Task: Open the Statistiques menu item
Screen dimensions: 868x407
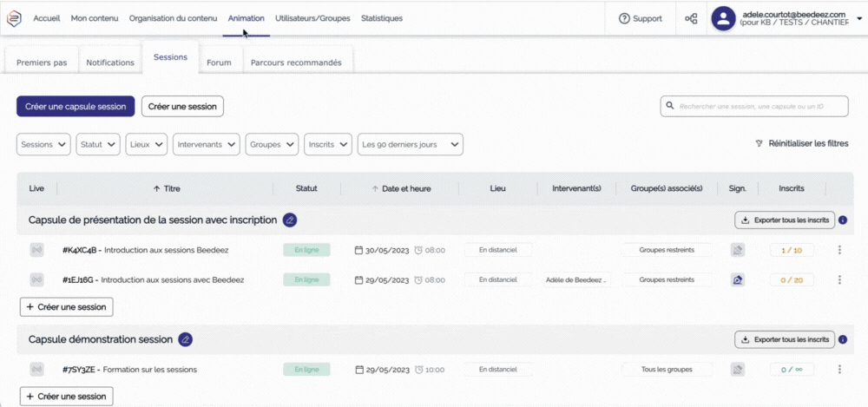Action: [382, 18]
